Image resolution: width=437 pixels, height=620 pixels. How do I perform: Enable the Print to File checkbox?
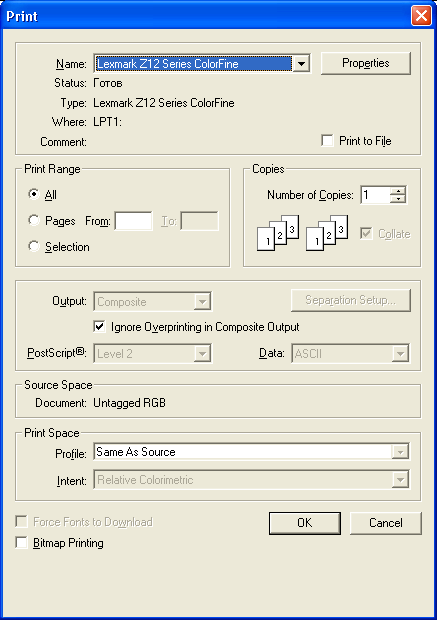coord(327,140)
